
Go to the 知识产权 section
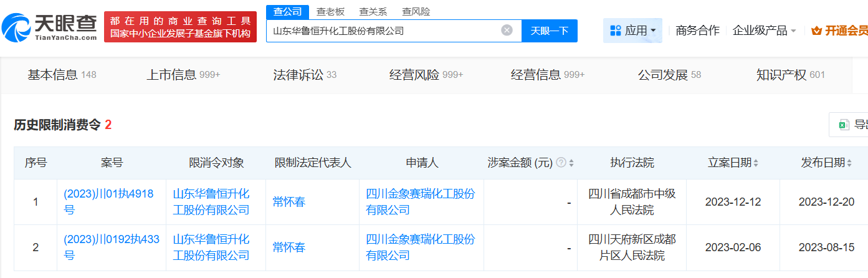click(x=789, y=75)
